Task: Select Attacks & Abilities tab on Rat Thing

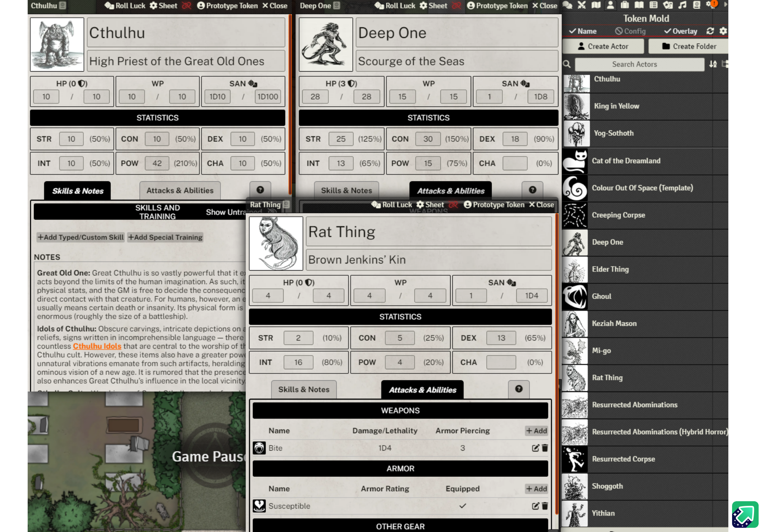Action: tap(422, 390)
